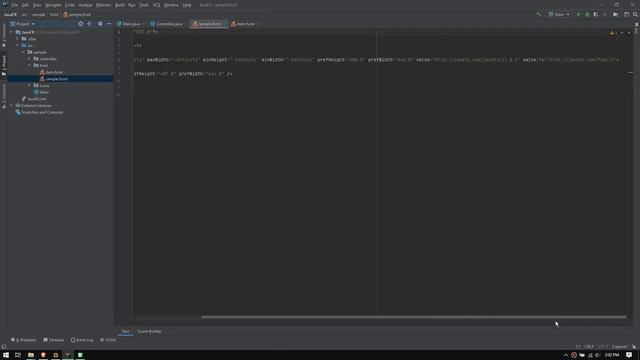Collapse the fxml folder in tree
Screen dimensions: 640x360
click(29, 65)
